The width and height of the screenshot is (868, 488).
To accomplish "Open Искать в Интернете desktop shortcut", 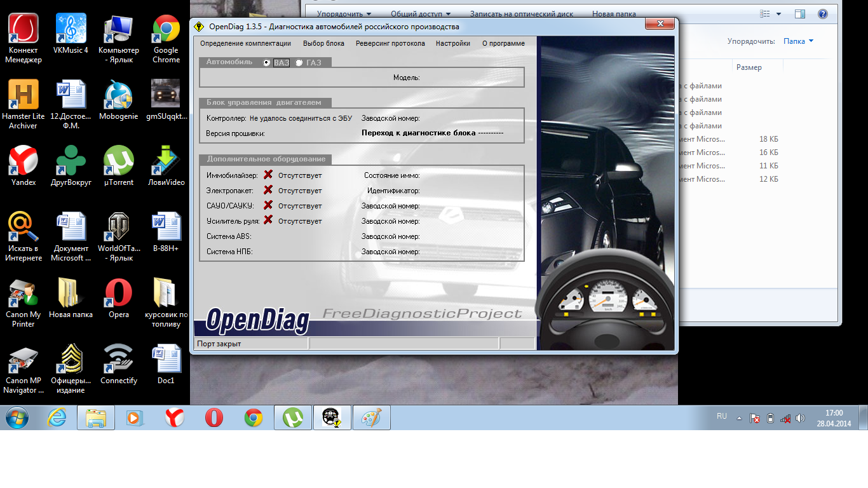I will pos(24,237).
